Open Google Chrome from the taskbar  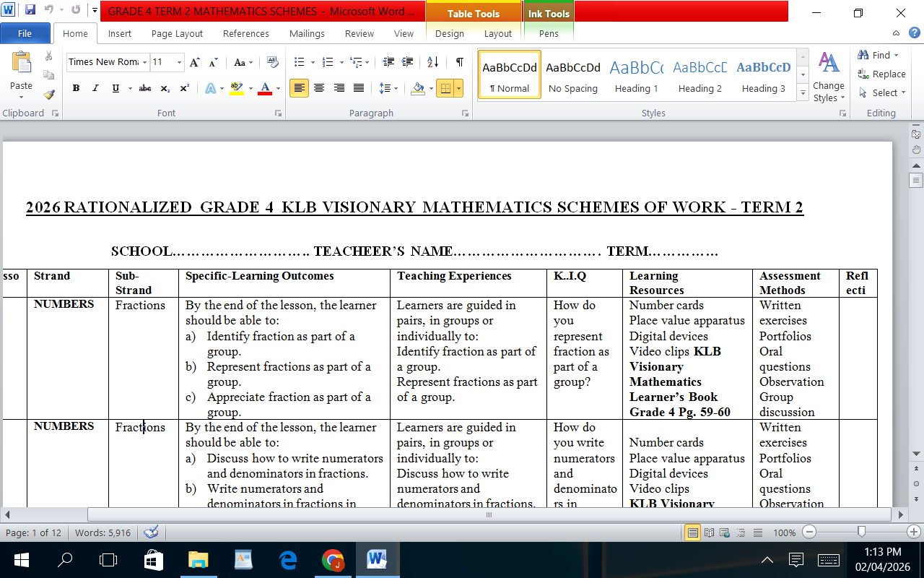pyautogui.click(x=332, y=560)
